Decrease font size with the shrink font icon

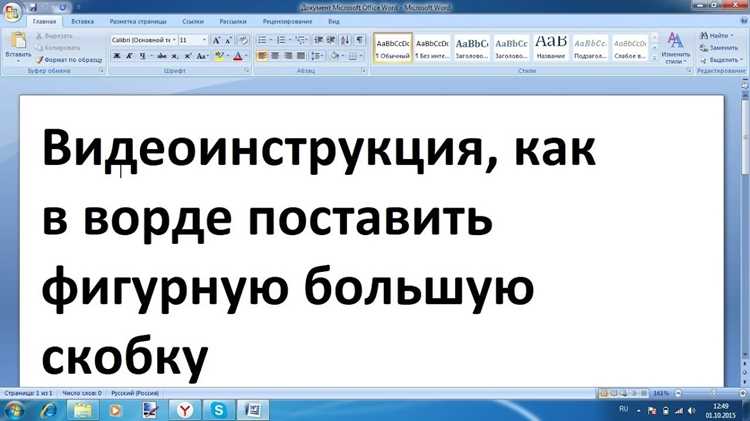(228, 40)
